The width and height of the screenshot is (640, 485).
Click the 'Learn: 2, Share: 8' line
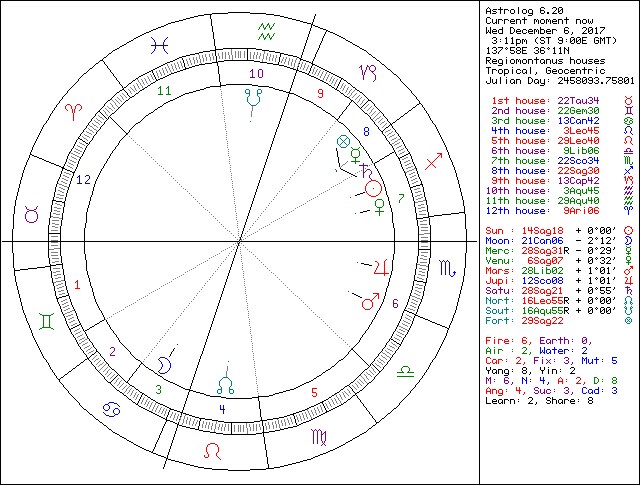[539, 401]
